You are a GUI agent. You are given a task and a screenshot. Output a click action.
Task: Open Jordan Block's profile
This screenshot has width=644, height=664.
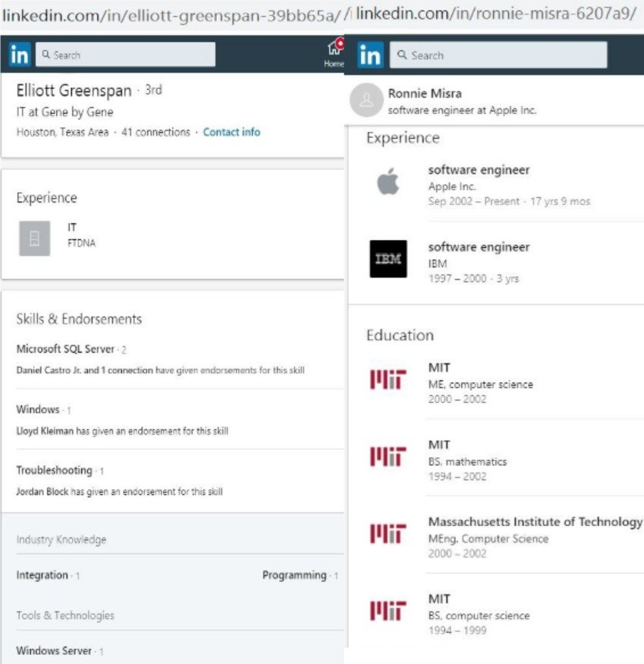point(42,492)
